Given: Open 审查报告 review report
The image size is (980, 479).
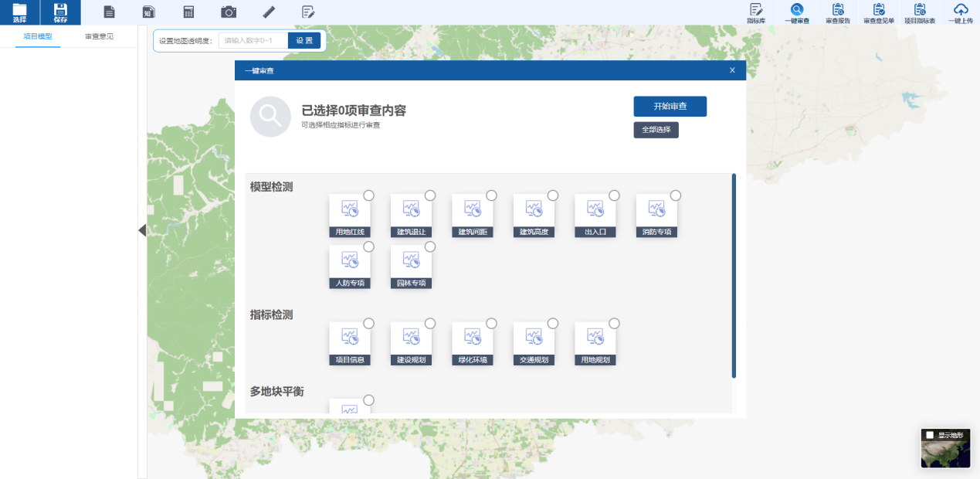Looking at the screenshot, I should (838, 13).
